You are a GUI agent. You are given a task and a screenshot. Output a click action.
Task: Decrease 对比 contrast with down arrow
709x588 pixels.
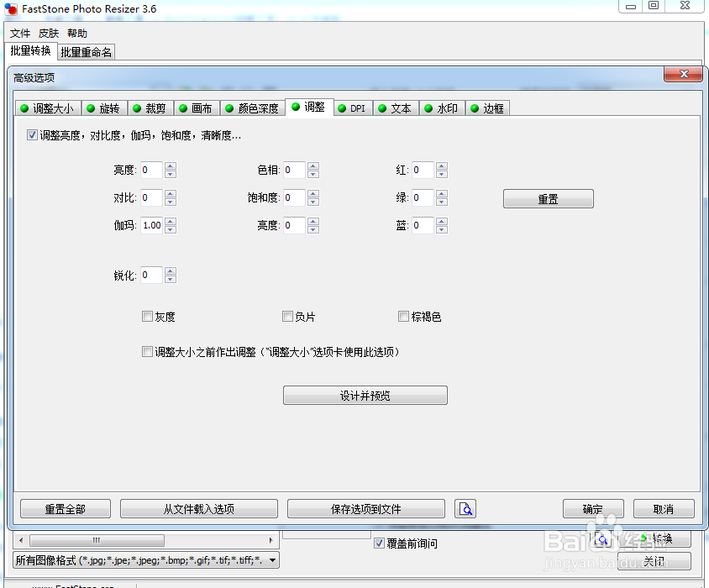pyautogui.click(x=171, y=202)
